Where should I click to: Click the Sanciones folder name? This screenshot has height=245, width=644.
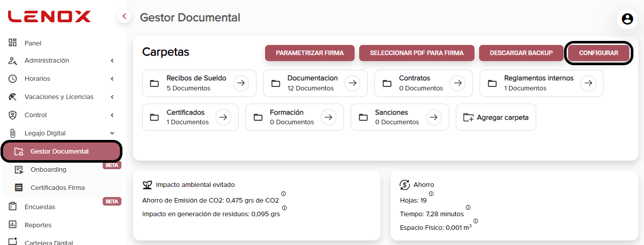click(x=392, y=113)
